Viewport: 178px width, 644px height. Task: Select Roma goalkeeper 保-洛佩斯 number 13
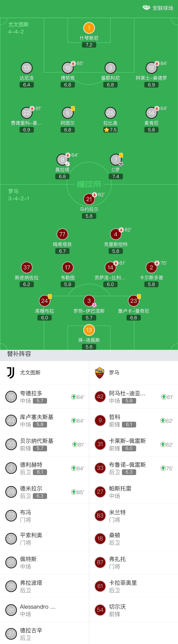tap(89, 330)
